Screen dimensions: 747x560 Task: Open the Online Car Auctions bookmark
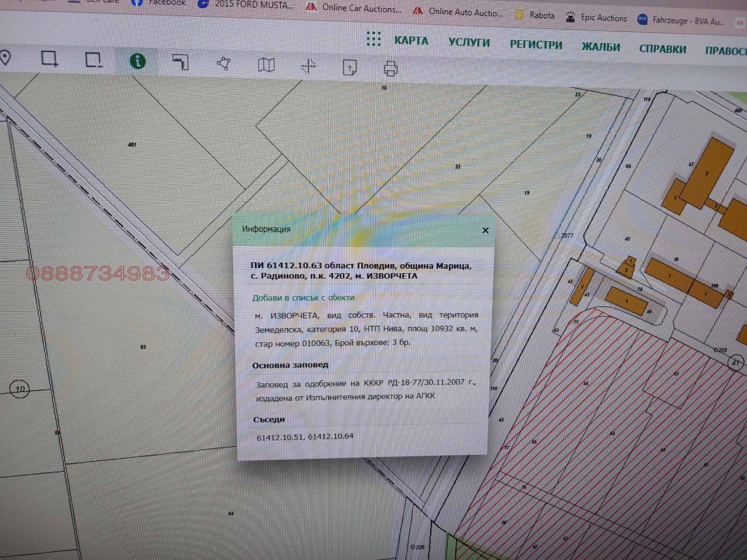[354, 7]
